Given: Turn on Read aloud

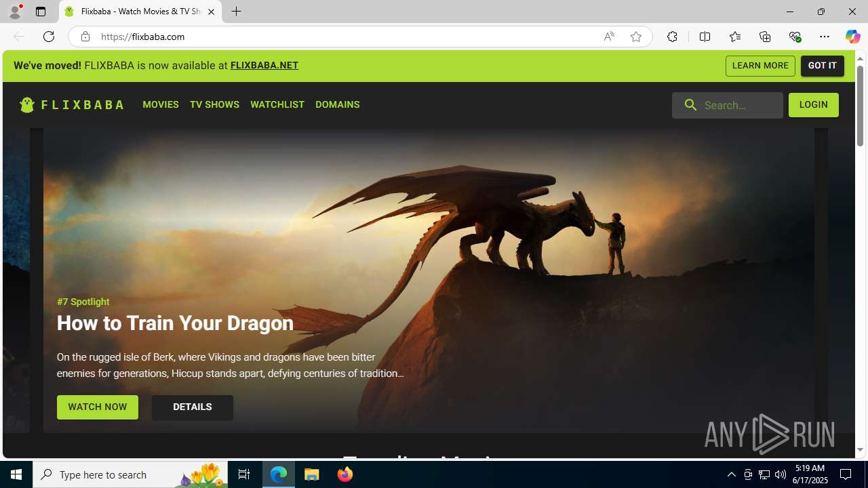Looking at the screenshot, I should [x=609, y=37].
